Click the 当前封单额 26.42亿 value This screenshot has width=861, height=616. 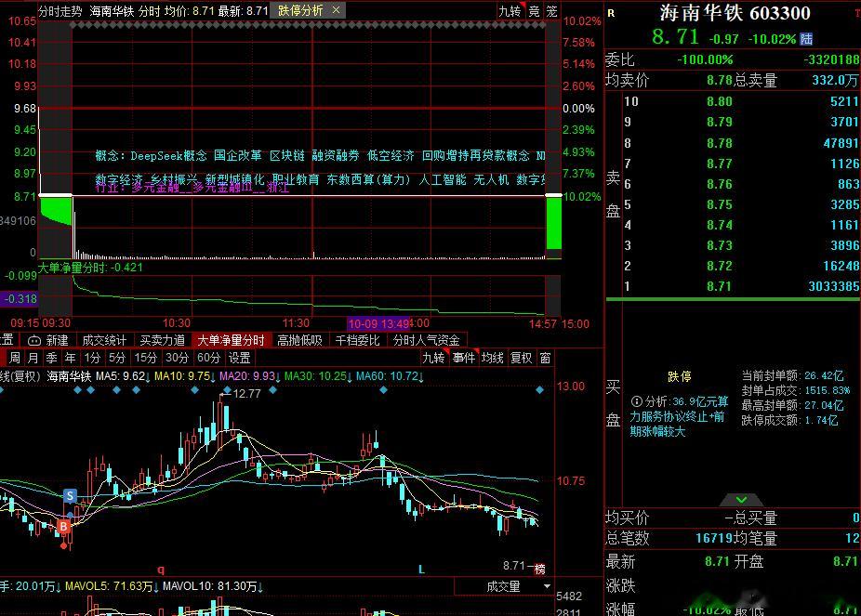point(824,375)
